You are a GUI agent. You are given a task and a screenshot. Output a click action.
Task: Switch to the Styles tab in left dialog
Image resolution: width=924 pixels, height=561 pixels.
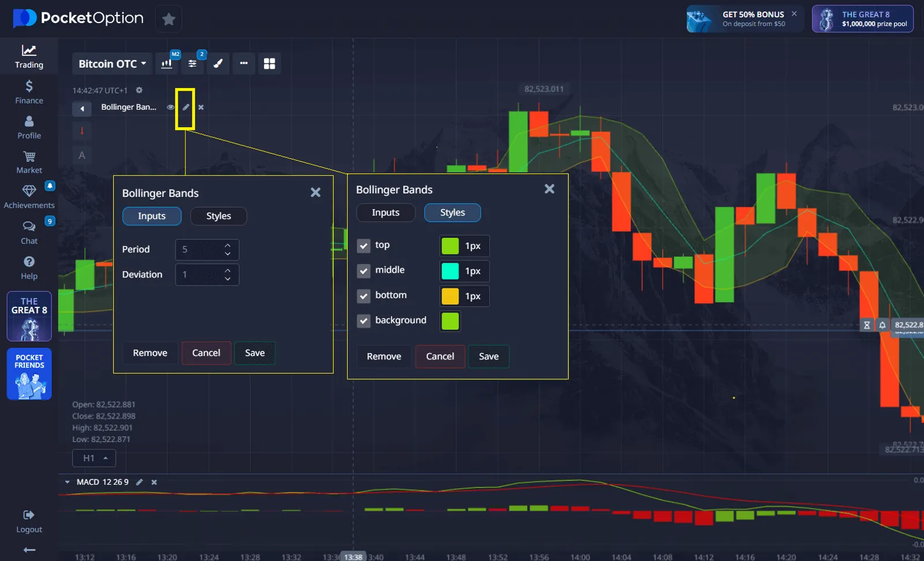click(x=218, y=216)
